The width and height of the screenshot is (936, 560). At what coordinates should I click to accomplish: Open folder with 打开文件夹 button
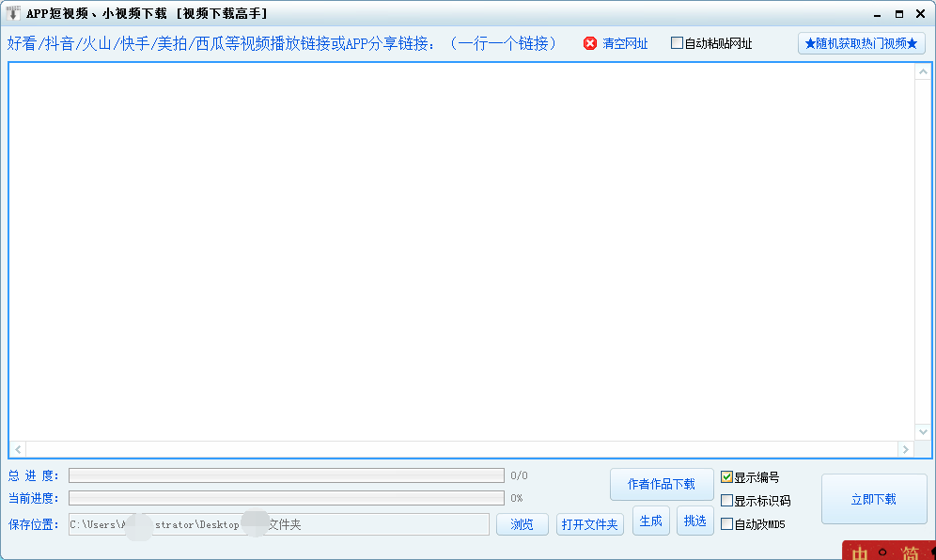point(590,524)
